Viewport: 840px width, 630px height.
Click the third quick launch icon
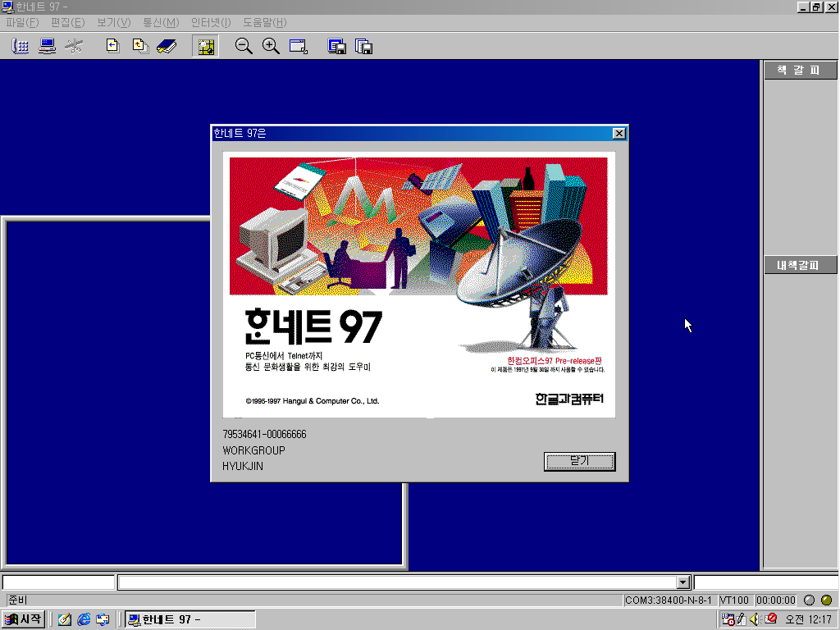pos(103,620)
